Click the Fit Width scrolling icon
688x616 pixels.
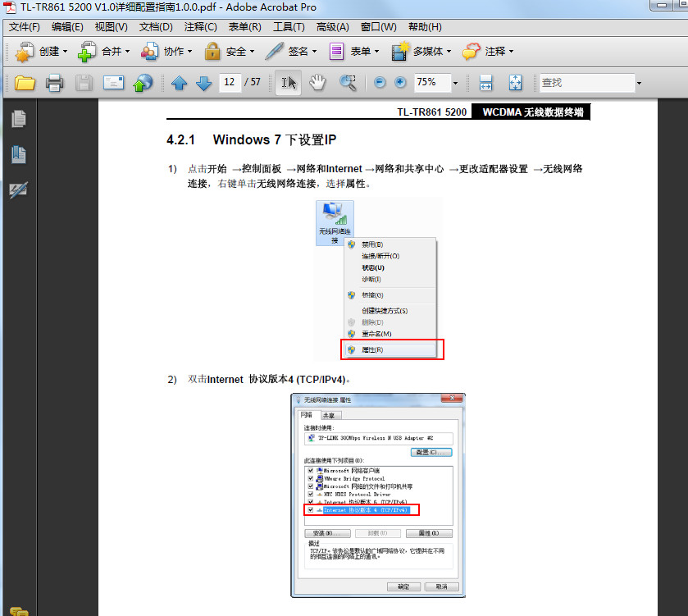(x=485, y=83)
